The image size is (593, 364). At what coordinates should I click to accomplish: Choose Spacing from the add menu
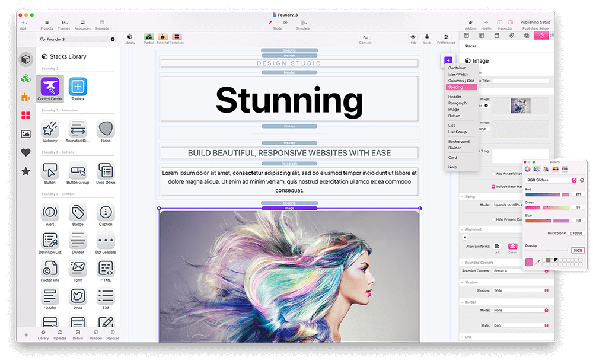point(461,87)
